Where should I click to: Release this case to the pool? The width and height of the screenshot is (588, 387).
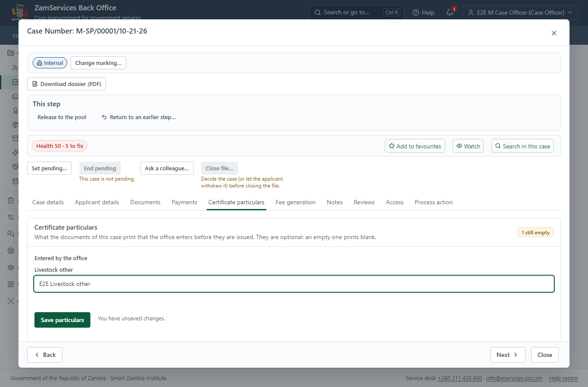tap(62, 117)
